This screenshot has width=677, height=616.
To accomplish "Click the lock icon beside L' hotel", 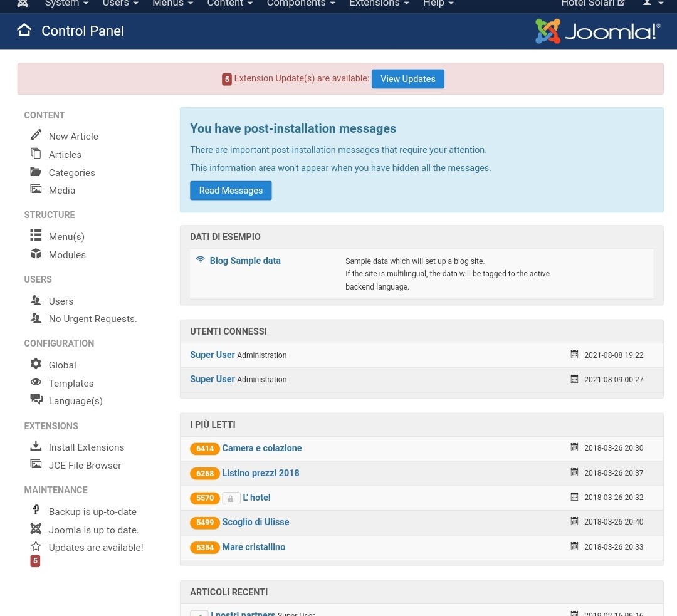I will pyautogui.click(x=231, y=499).
